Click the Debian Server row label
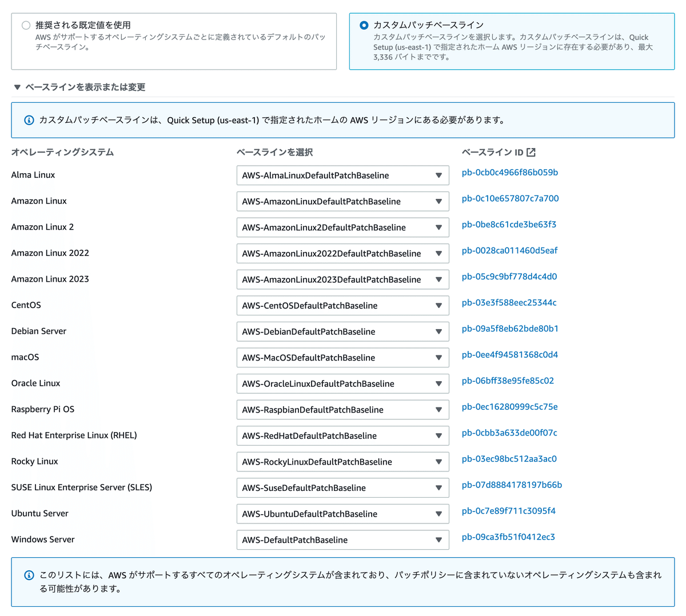 click(39, 331)
